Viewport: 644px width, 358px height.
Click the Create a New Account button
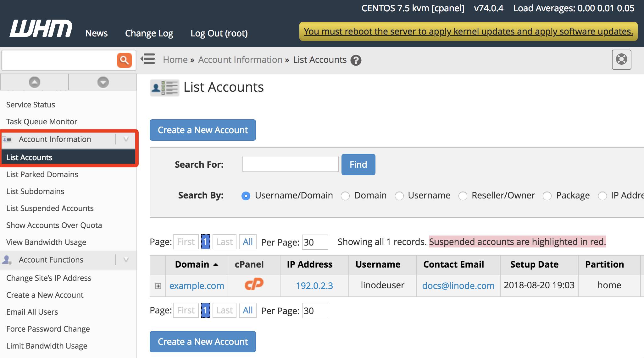(x=203, y=130)
